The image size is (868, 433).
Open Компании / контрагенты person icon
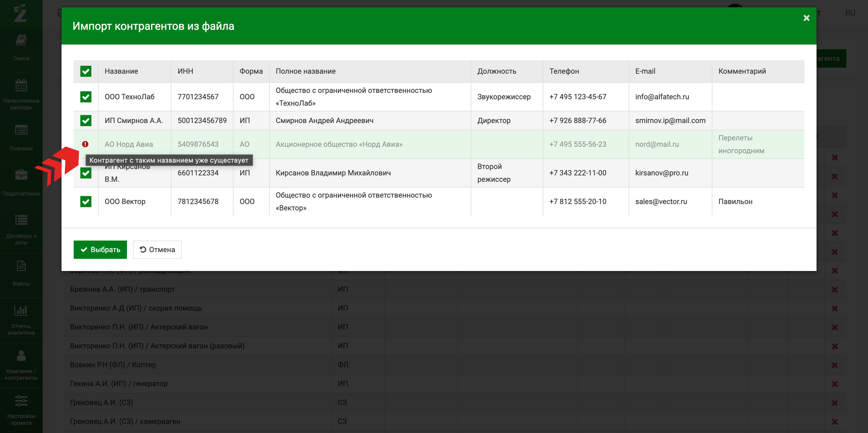point(21,355)
